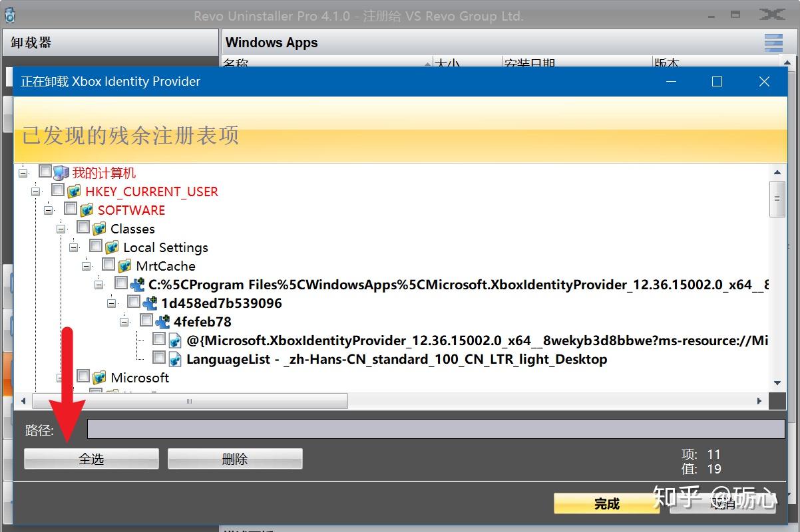Click the 全选 (Select All) button

pyautogui.click(x=91, y=459)
